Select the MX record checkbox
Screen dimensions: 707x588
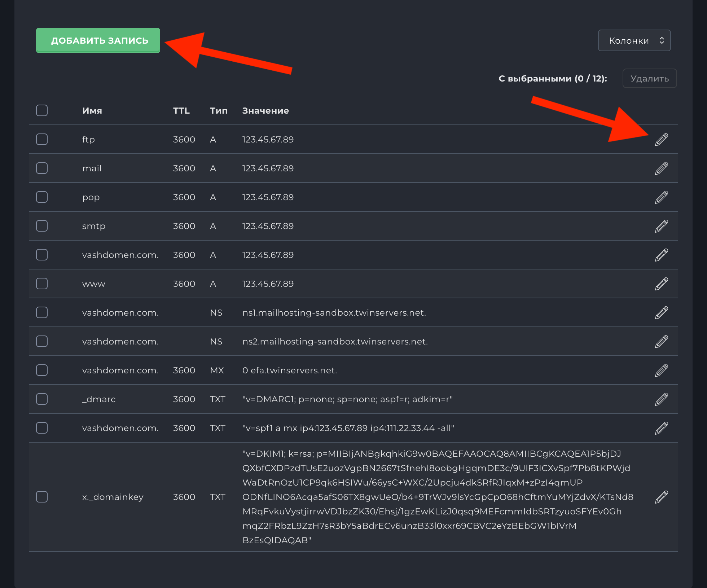42,370
